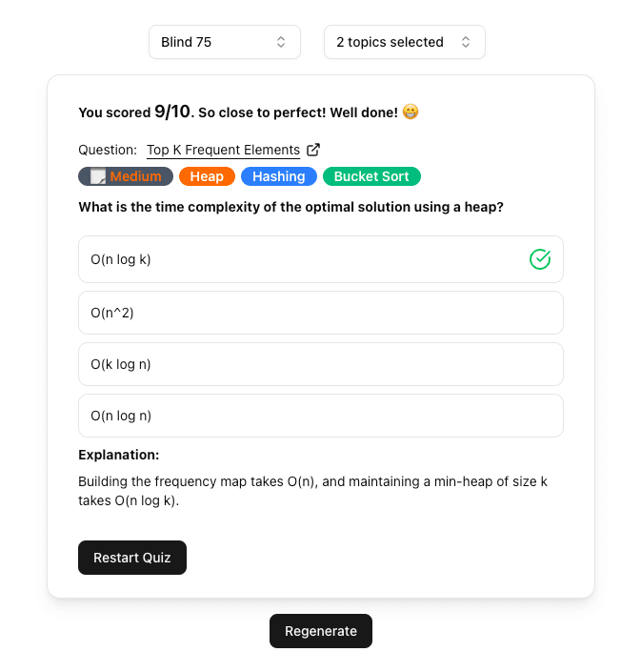Screen dimensions: 641x672
Task: Open the Top K Frequent Elements link
Action: [x=223, y=150]
